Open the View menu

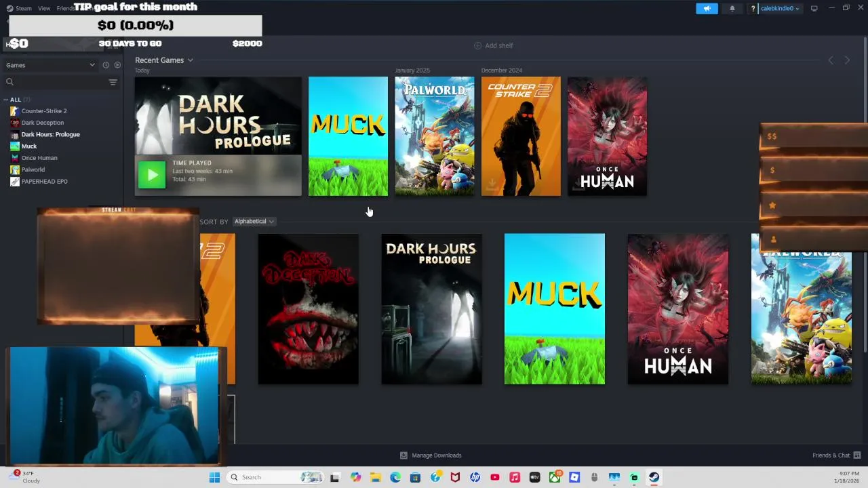44,8
